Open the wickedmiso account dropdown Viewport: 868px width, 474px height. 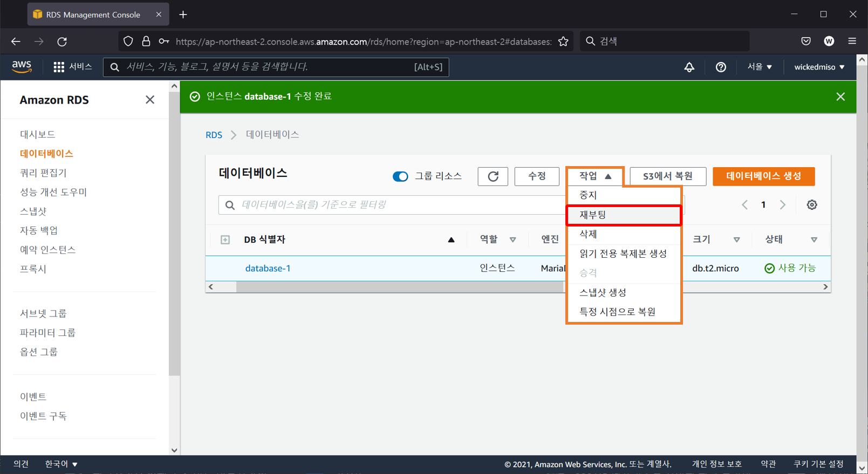[819, 67]
